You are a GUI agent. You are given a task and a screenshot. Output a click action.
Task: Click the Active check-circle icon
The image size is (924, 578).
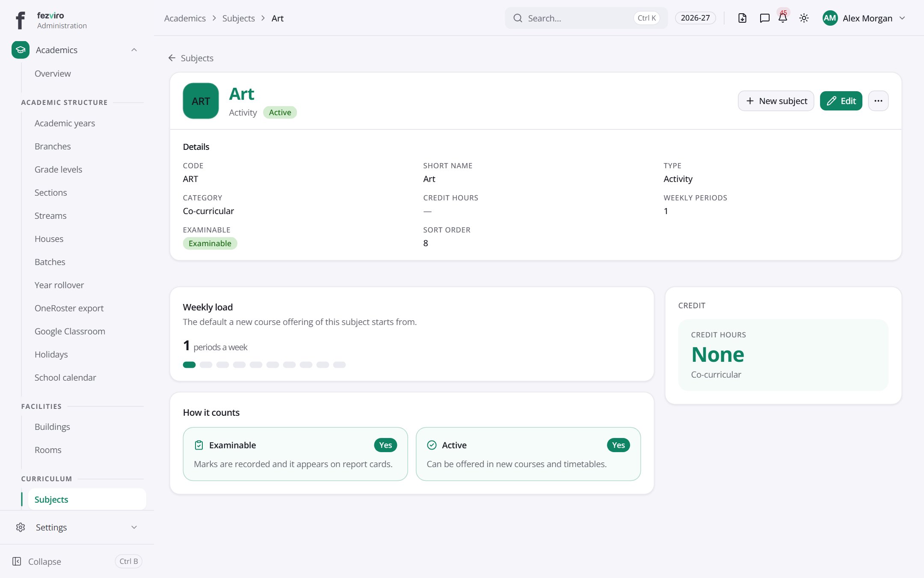coord(432,445)
